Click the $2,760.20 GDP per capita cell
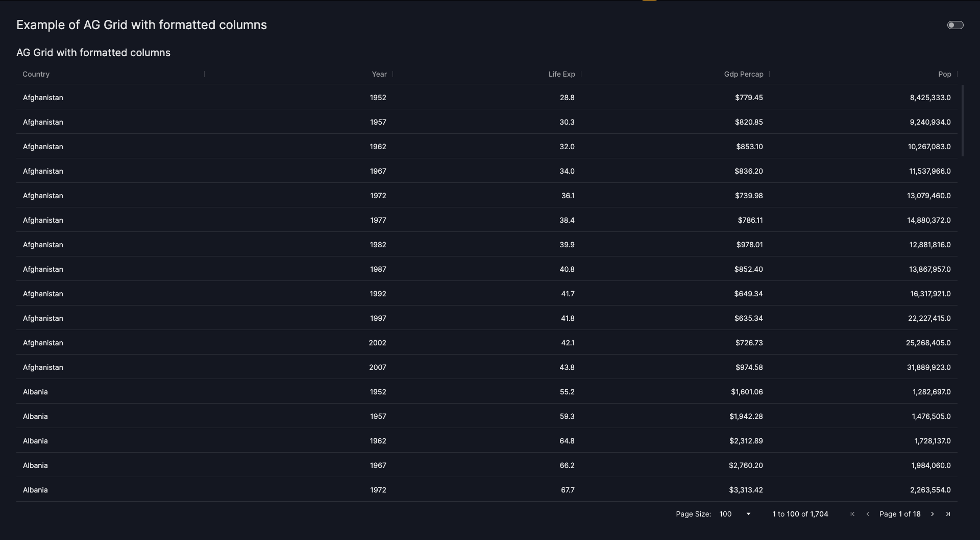The width and height of the screenshot is (980, 540). [746, 465]
